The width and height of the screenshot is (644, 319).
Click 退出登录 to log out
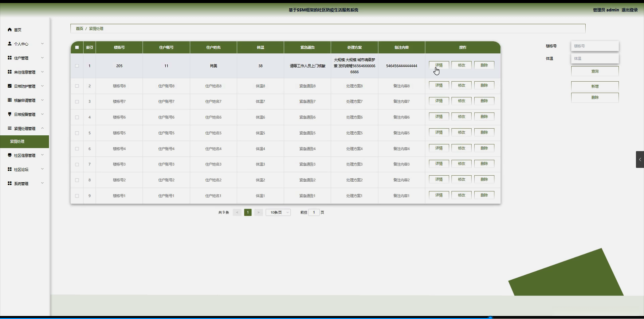630,10
